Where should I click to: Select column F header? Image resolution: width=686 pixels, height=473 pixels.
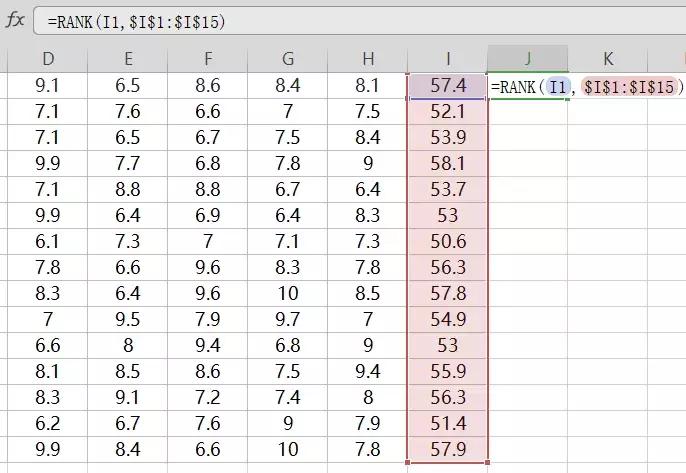coord(208,59)
